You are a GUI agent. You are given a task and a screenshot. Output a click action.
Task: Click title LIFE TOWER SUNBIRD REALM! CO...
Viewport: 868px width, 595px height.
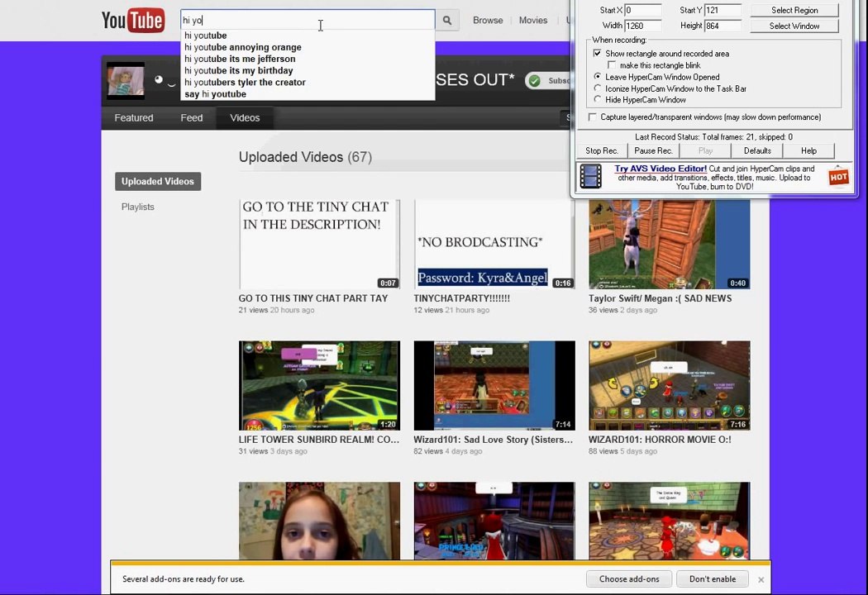[x=319, y=440]
